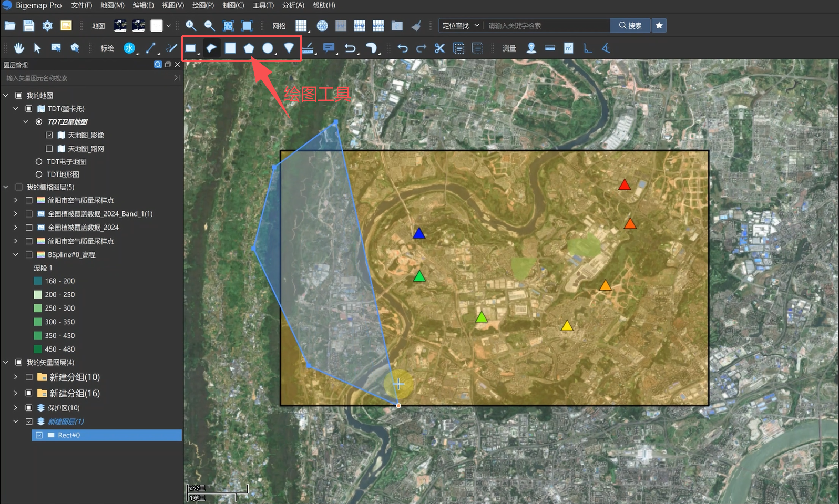Select the circle drawing tool

(x=268, y=48)
